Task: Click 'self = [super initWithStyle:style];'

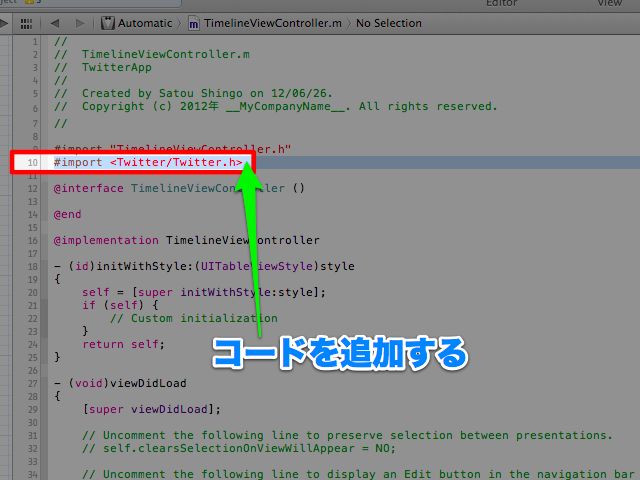Action: tap(204, 292)
